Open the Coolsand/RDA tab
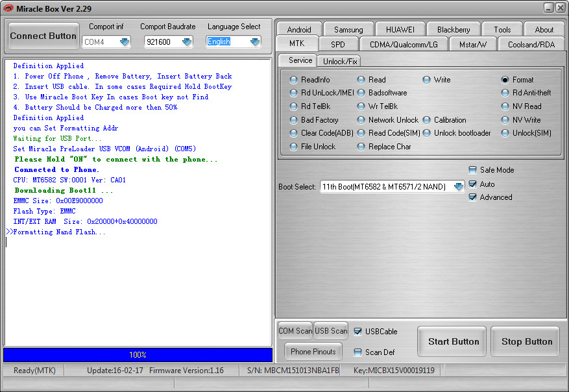Image resolution: width=569 pixels, height=392 pixels. pyautogui.click(x=531, y=44)
